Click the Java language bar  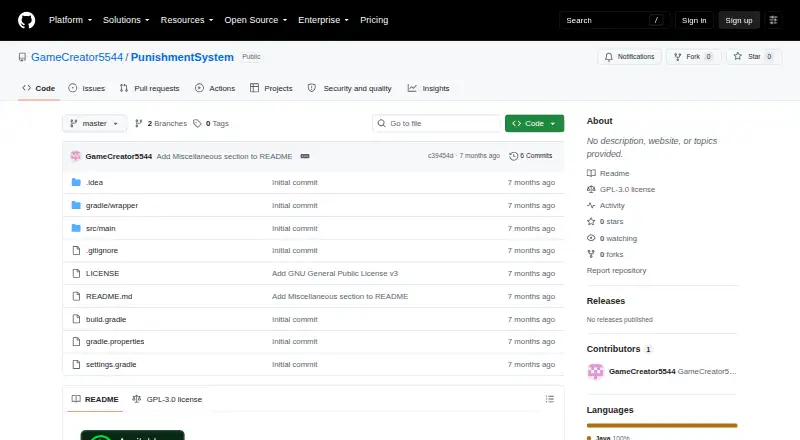662,425
